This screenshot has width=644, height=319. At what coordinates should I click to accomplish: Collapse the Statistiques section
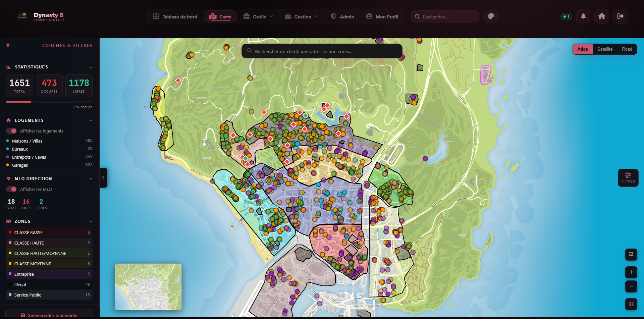click(90, 67)
